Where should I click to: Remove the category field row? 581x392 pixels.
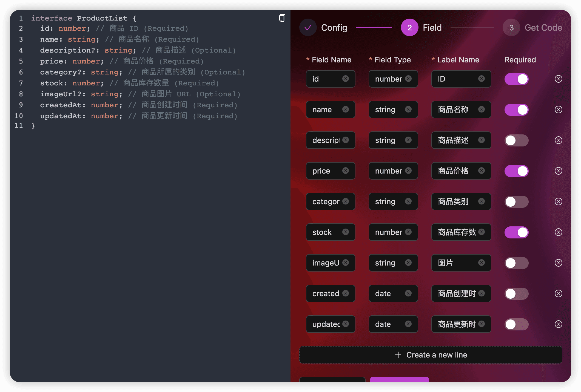point(559,201)
